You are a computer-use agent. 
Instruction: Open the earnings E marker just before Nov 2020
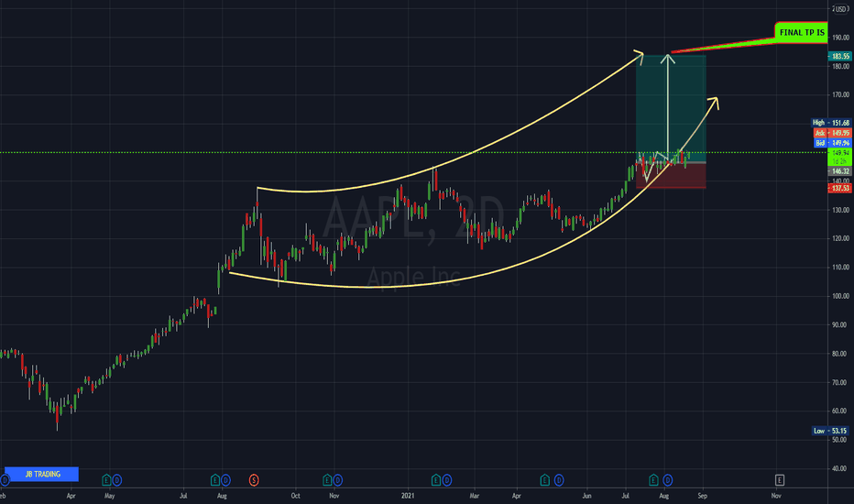click(327, 480)
